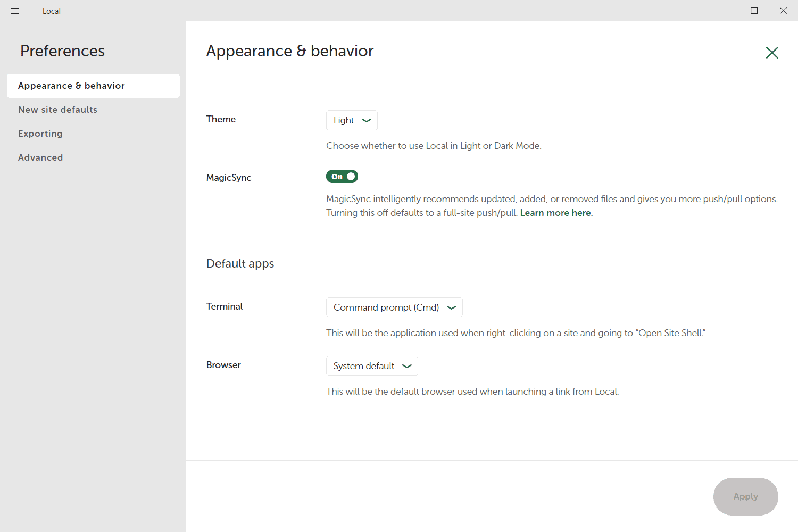Click the Appearance & behavior page title
This screenshot has width=798, height=532.
(290, 51)
